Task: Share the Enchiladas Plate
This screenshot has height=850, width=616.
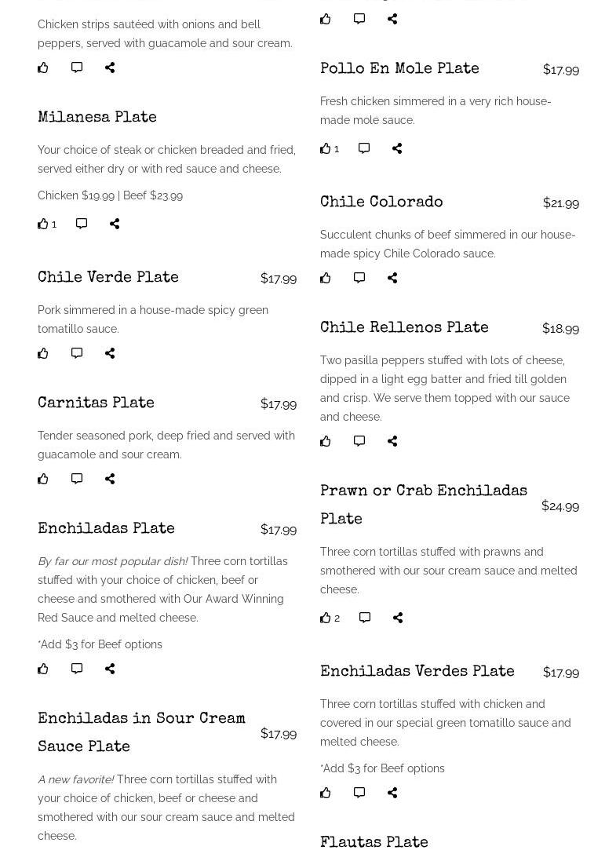Action: pyautogui.click(x=110, y=669)
